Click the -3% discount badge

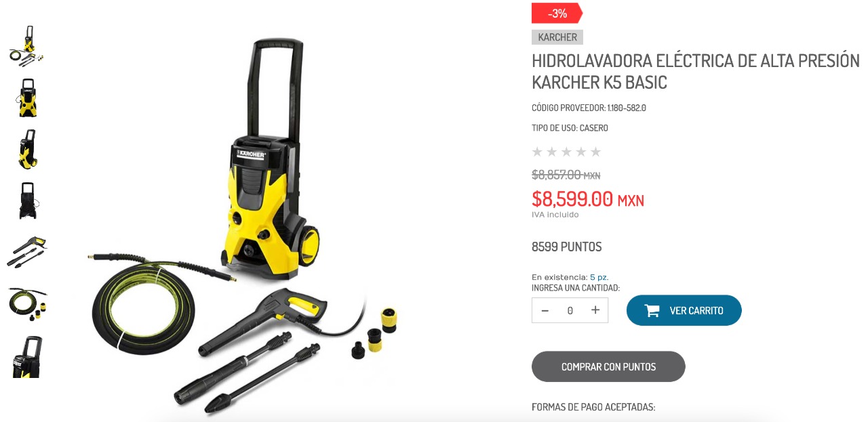click(x=557, y=13)
